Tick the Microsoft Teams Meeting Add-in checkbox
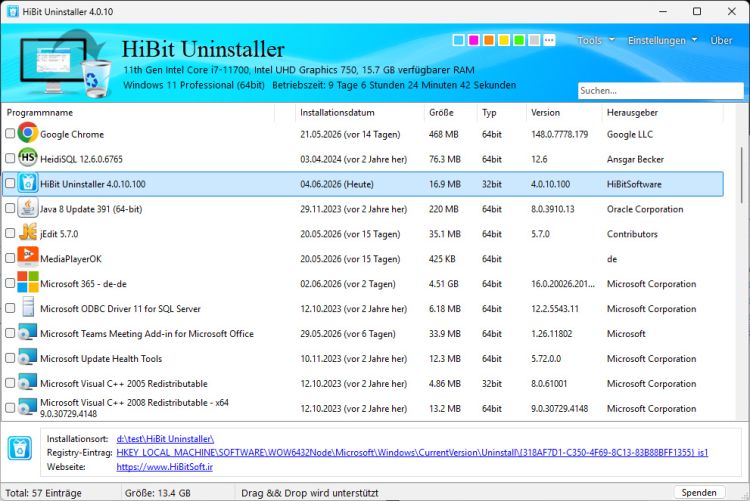 tap(10, 333)
